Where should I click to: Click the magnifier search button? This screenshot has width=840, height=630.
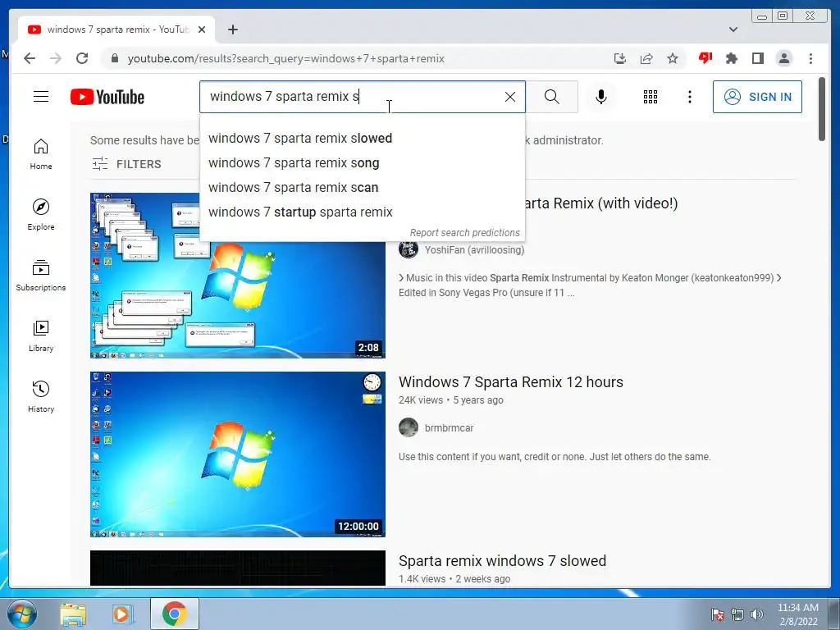(x=552, y=97)
